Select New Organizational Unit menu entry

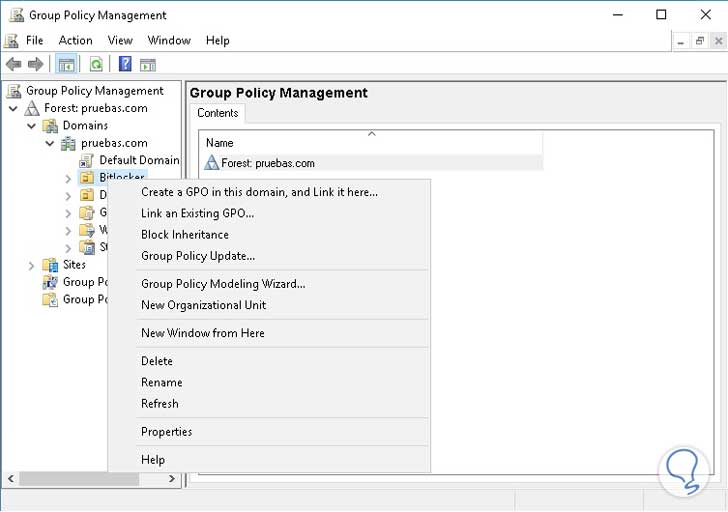coord(203,305)
